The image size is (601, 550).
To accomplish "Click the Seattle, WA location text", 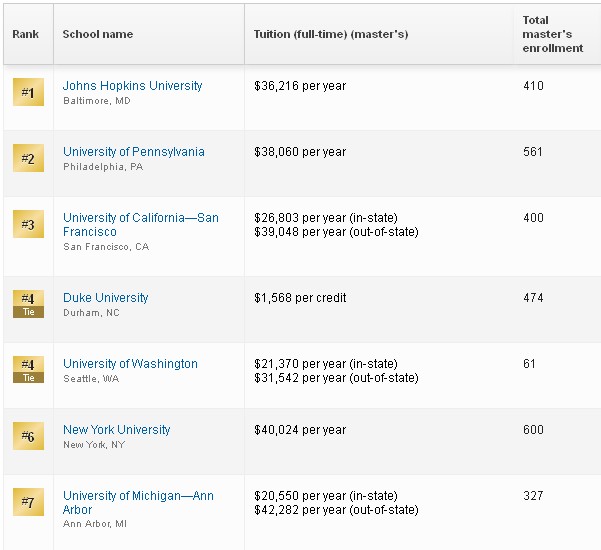I will tap(91, 379).
